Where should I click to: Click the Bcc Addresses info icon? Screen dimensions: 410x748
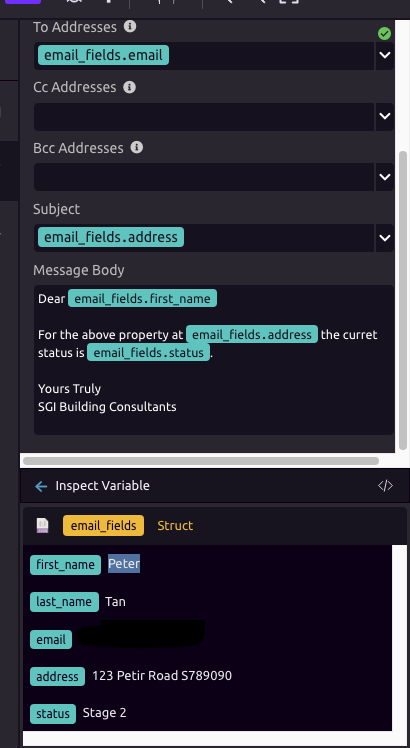(137, 148)
